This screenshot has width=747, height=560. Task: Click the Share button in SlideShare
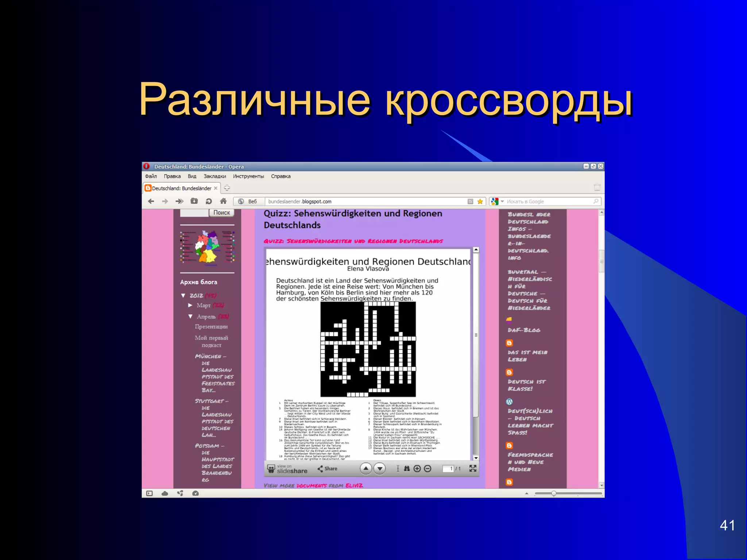tap(327, 468)
